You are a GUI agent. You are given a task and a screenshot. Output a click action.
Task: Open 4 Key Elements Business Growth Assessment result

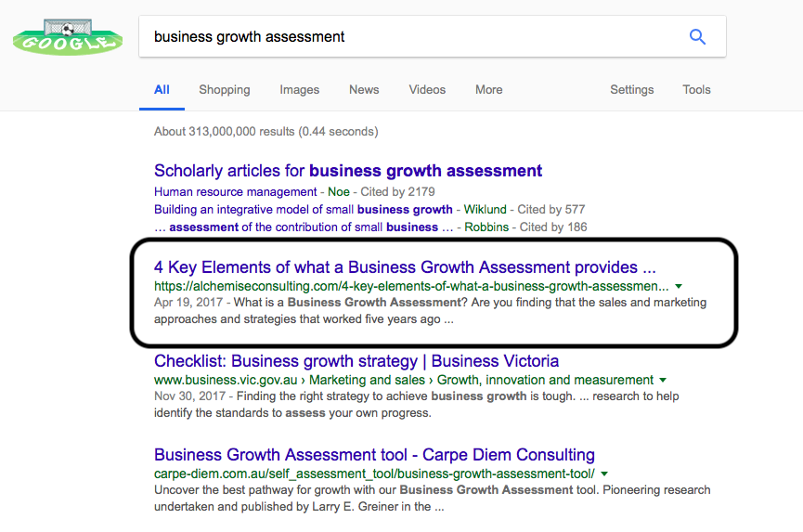(x=405, y=267)
